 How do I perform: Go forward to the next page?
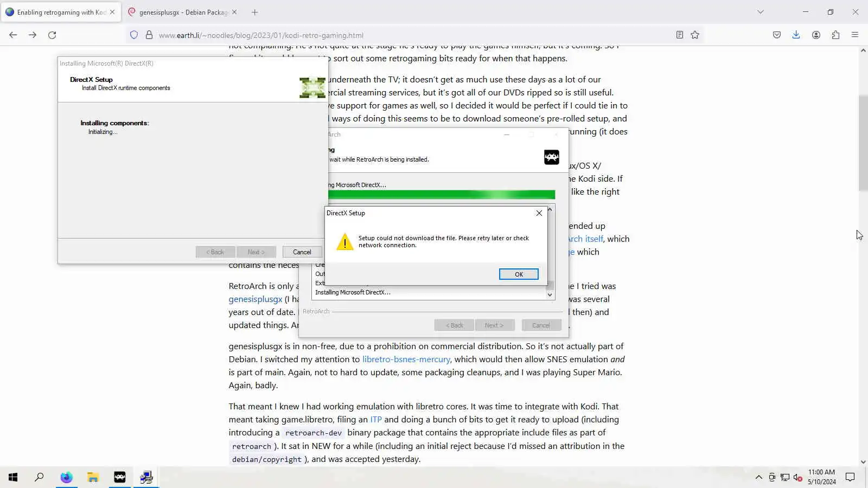pyautogui.click(x=33, y=35)
